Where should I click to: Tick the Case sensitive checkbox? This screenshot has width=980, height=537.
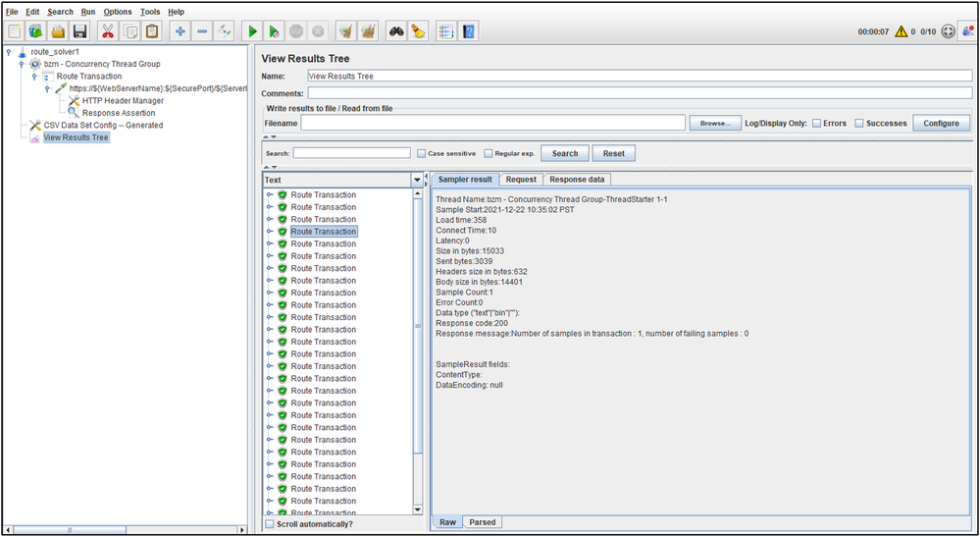pos(421,153)
